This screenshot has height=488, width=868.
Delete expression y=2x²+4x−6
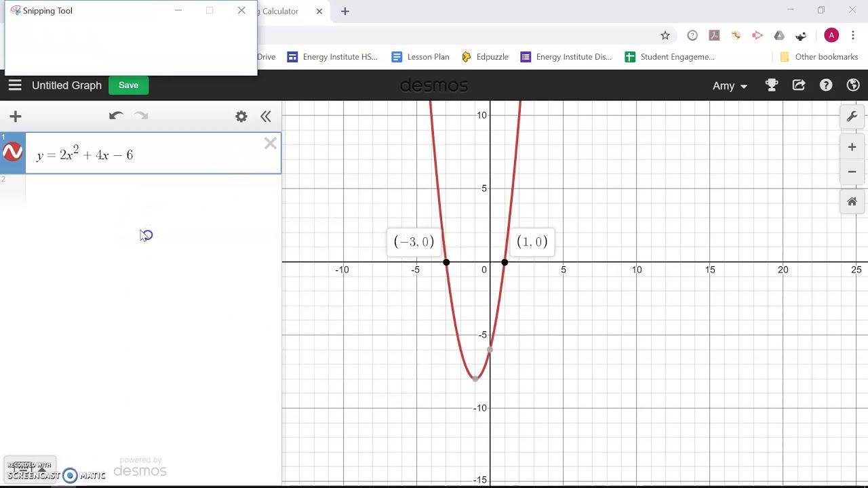pos(271,143)
